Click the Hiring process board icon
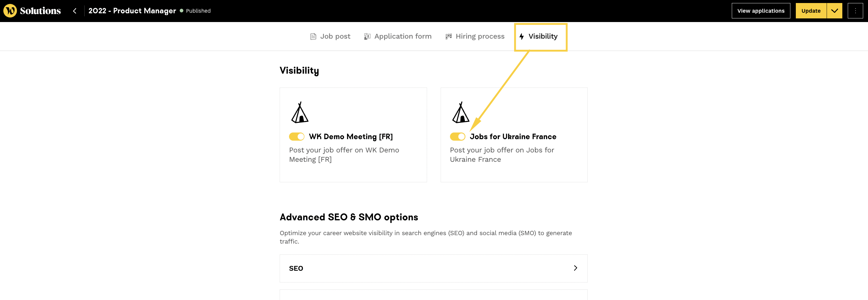Screen dimensions: 868x300 448,36
